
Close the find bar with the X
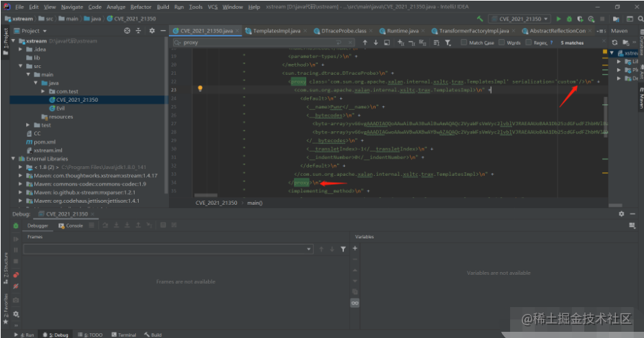pos(603,41)
